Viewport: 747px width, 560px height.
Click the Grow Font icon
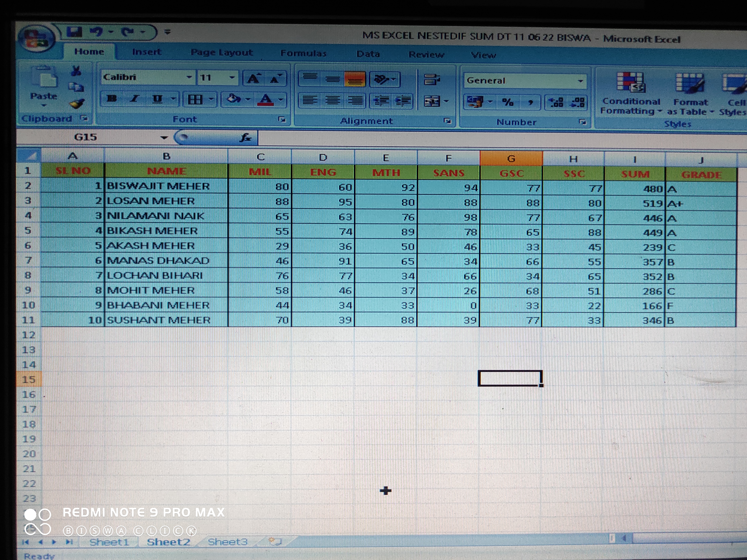[x=254, y=79]
